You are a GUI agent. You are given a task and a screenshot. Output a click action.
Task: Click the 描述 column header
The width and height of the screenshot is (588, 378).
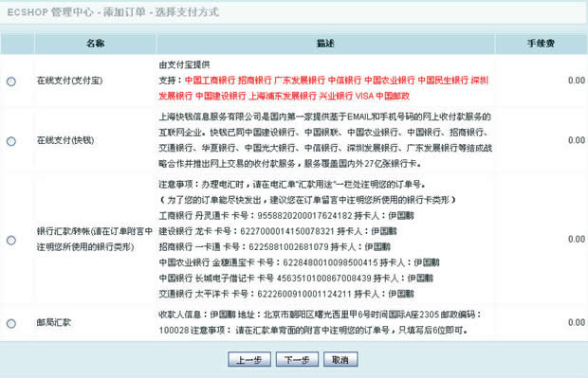tap(325, 44)
